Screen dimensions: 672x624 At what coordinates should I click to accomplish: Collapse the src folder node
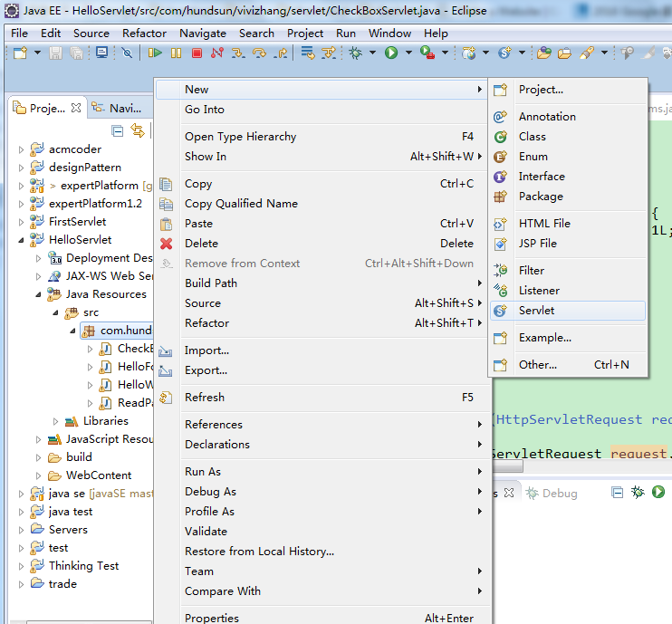coord(55,312)
